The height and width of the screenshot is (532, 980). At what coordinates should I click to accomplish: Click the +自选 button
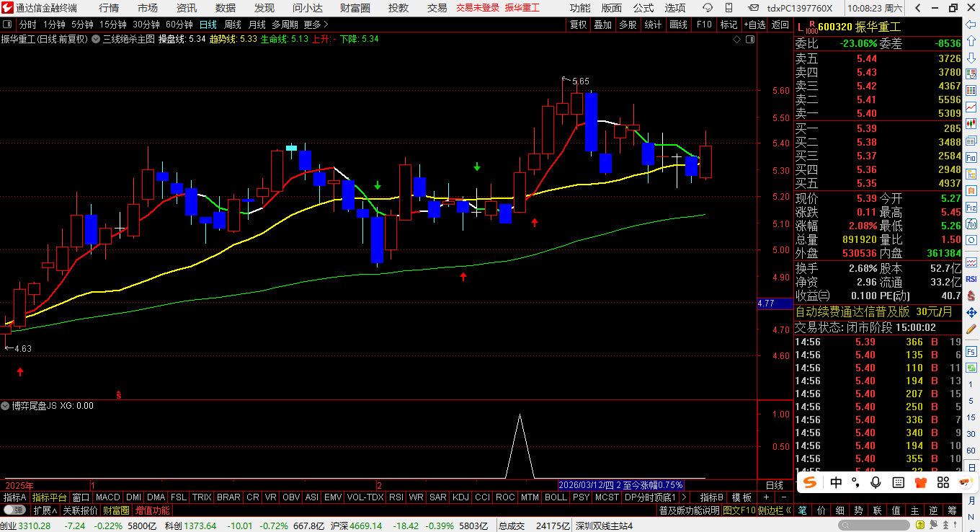[x=754, y=25]
